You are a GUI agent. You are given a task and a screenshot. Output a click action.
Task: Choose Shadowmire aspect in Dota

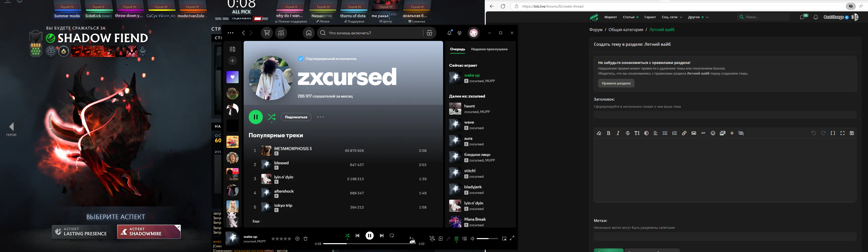point(149,232)
